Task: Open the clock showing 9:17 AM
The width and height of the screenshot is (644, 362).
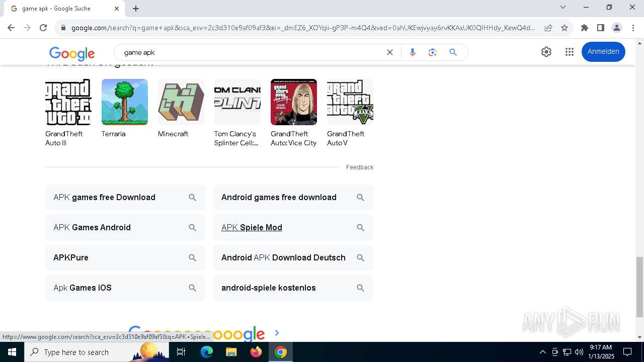Action: 601,352
